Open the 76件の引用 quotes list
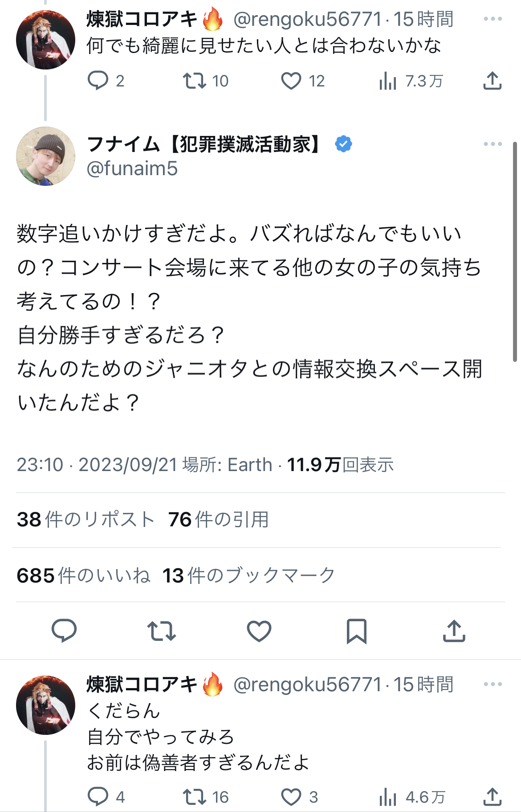Viewport: 521px width, 812px height. click(x=218, y=520)
